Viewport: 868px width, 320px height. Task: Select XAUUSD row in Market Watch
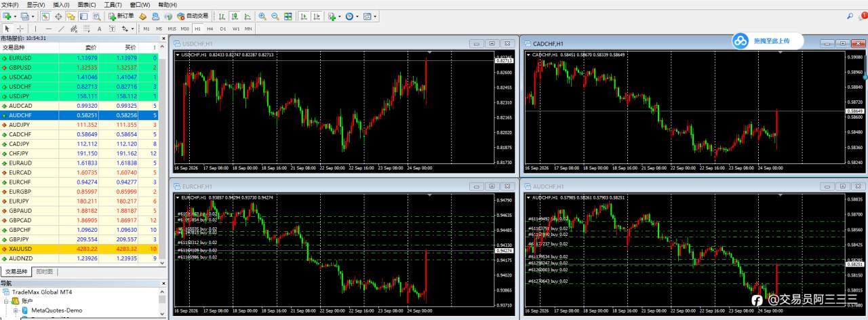[80, 249]
